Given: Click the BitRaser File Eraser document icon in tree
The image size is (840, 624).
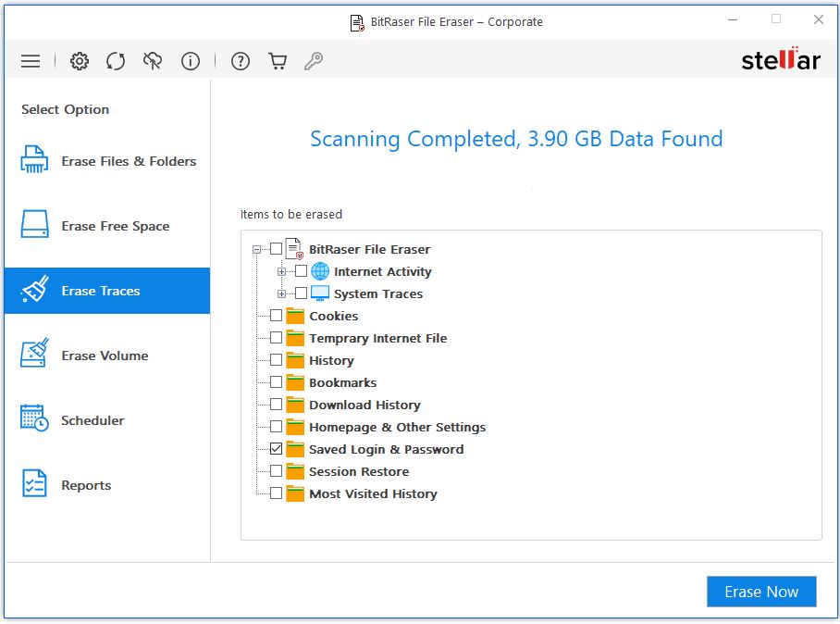Looking at the screenshot, I should (x=294, y=249).
